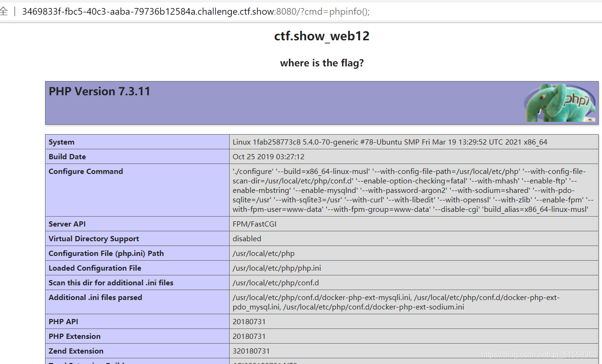Select the 'System' row label
This screenshot has height=364, width=602.
coord(62,142)
